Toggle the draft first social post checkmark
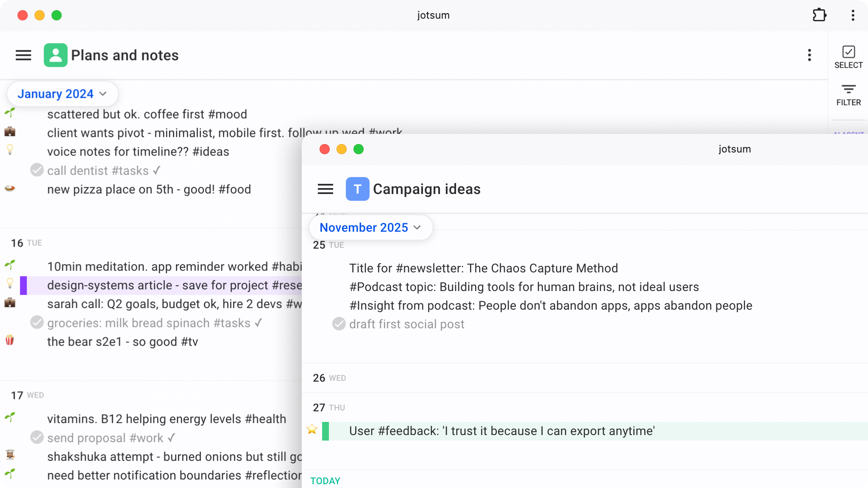 (x=339, y=324)
